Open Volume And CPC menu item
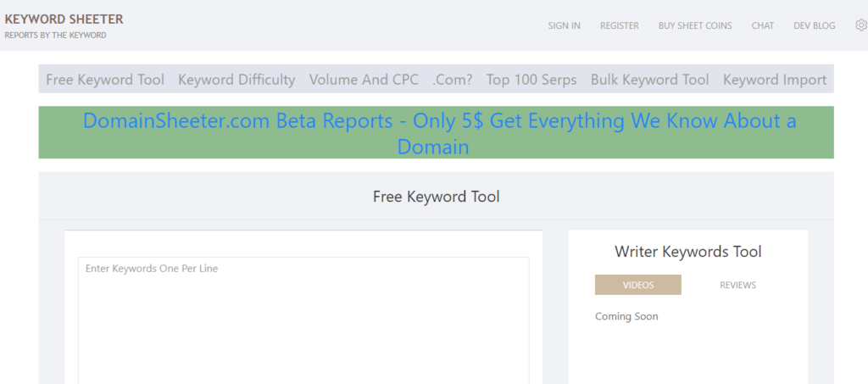 [x=364, y=80]
